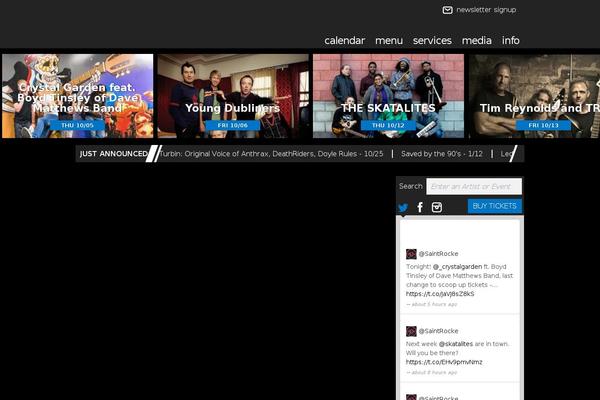This screenshot has height=400, width=600.
Task: Open the media section
Action: coord(476,41)
